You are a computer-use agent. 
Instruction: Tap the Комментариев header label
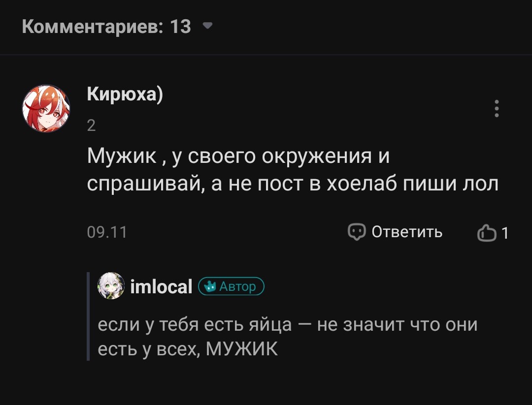93,26
